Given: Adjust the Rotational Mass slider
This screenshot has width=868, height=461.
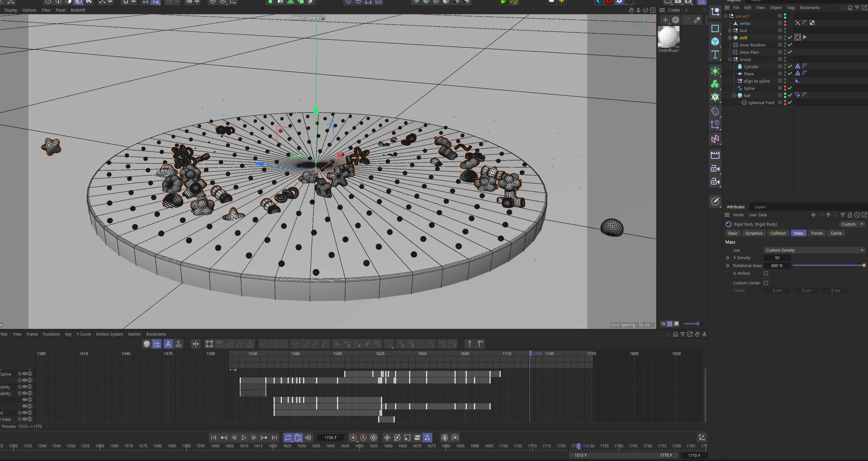Looking at the screenshot, I should [x=828, y=266].
